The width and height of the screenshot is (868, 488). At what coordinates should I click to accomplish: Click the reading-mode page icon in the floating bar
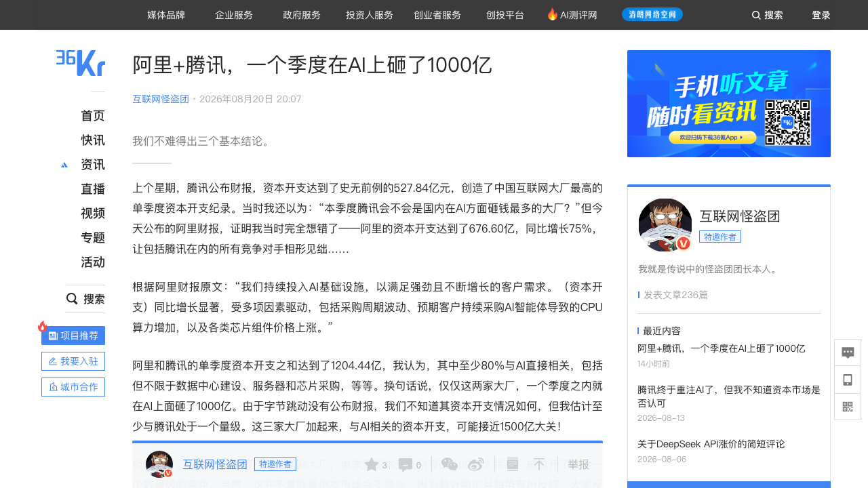(x=513, y=464)
